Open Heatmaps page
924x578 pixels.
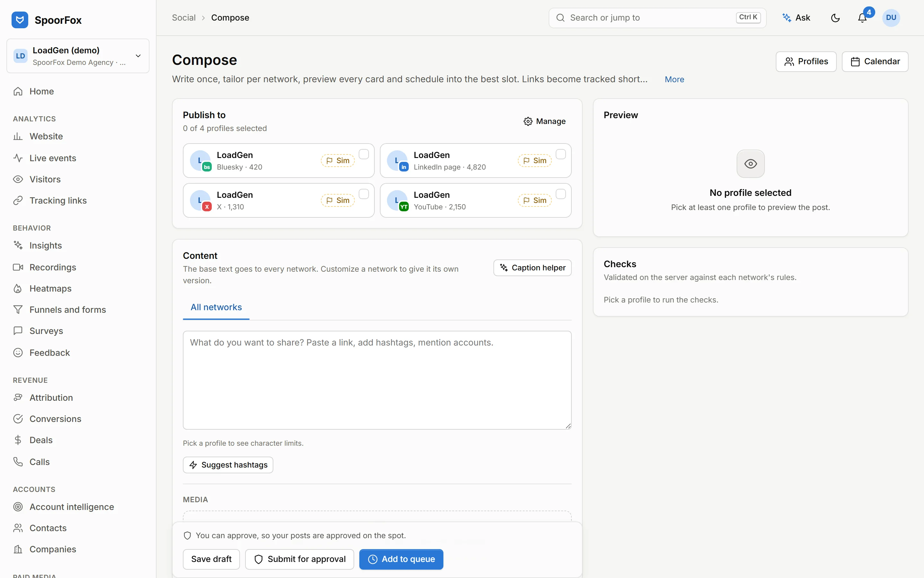tap(78, 289)
